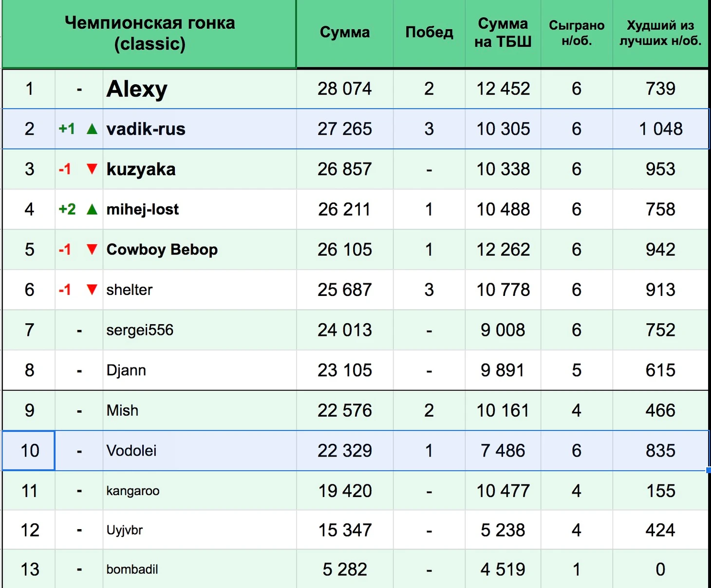711x588 pixels.
Task: Click the 'Сумма' column header
Action: [x=344, y=33]
